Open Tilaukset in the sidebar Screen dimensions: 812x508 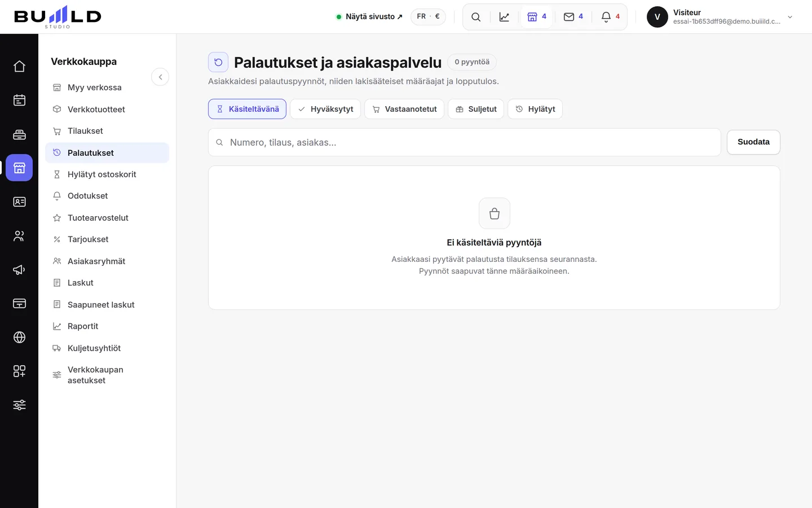pyautogui.click(x=107, y=131)
